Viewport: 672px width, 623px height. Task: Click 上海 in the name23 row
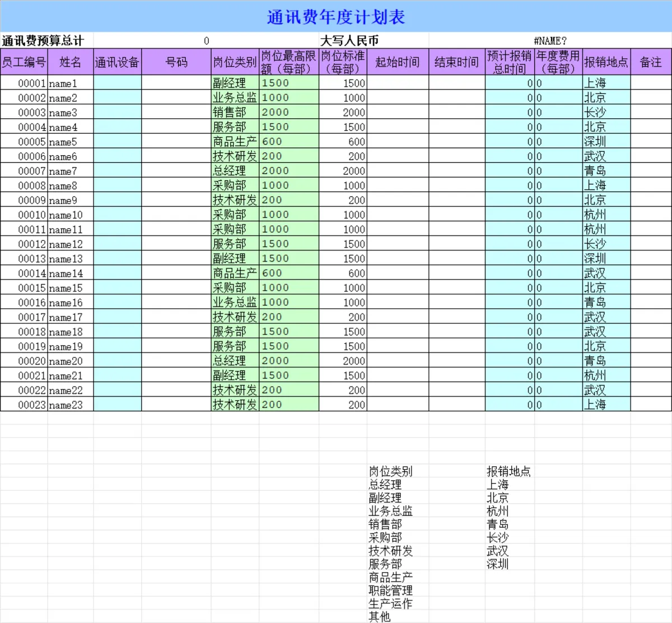click(606, 405)
